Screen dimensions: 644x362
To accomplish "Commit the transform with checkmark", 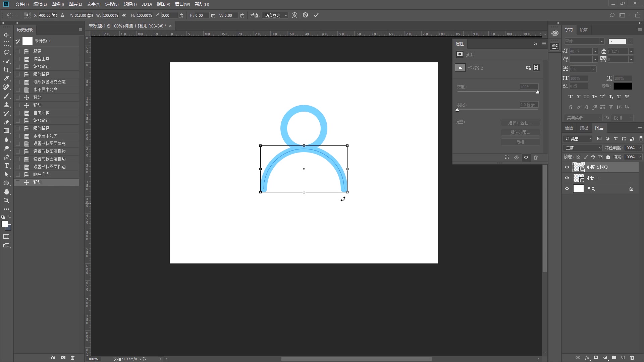I will pyautogui.click(x=316, y=15).
